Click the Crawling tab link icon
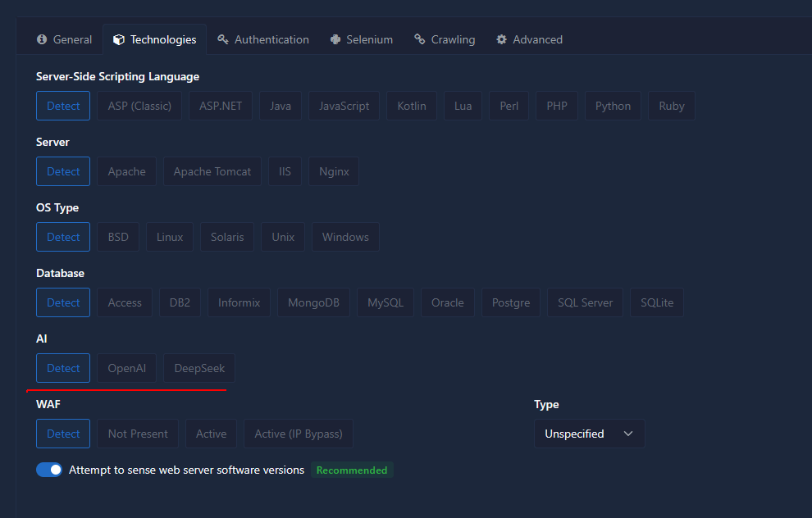 [x=419, y=39]
